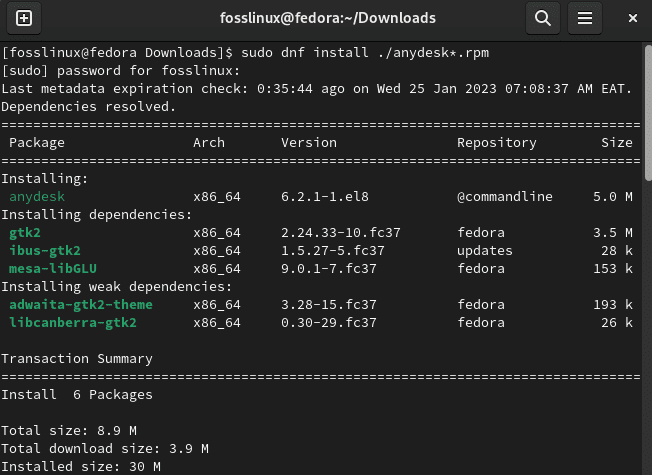Open a new terminal tab
The width and height of the screenshot is (652, 475).
24,18
